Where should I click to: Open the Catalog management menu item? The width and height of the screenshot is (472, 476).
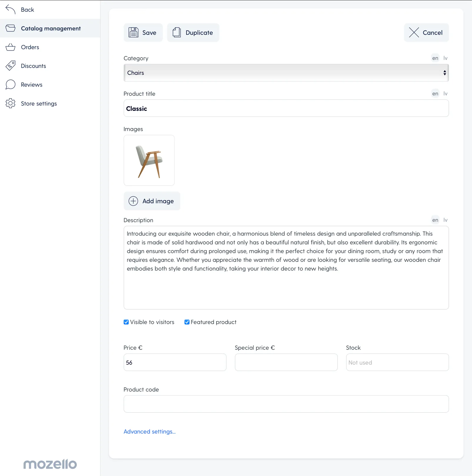tap(51, 29)
